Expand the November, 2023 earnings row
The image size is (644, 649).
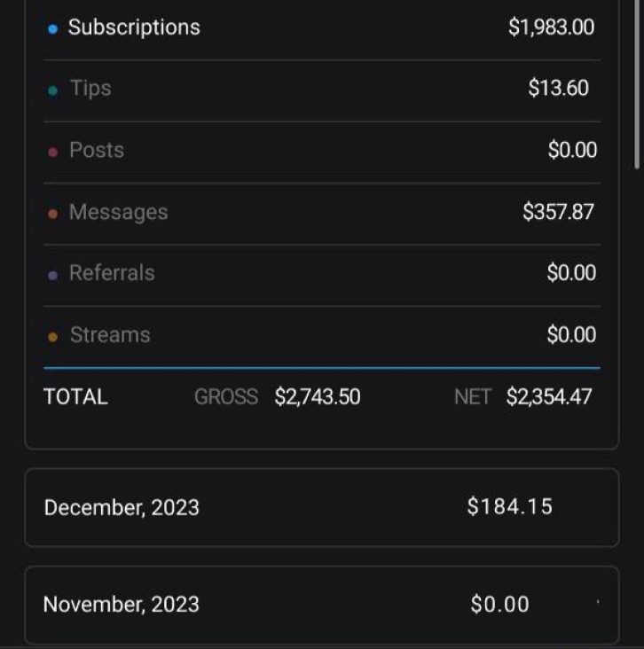point(321,605)
